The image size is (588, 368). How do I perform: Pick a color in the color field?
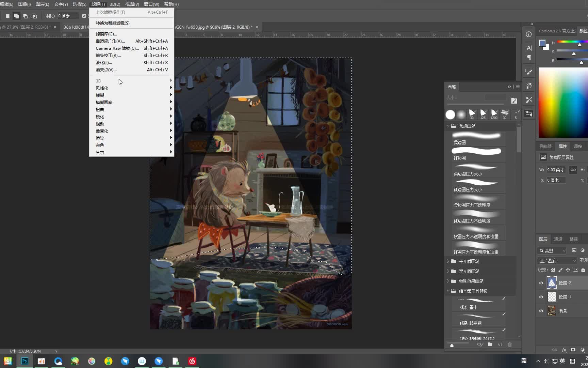[563, 103]
